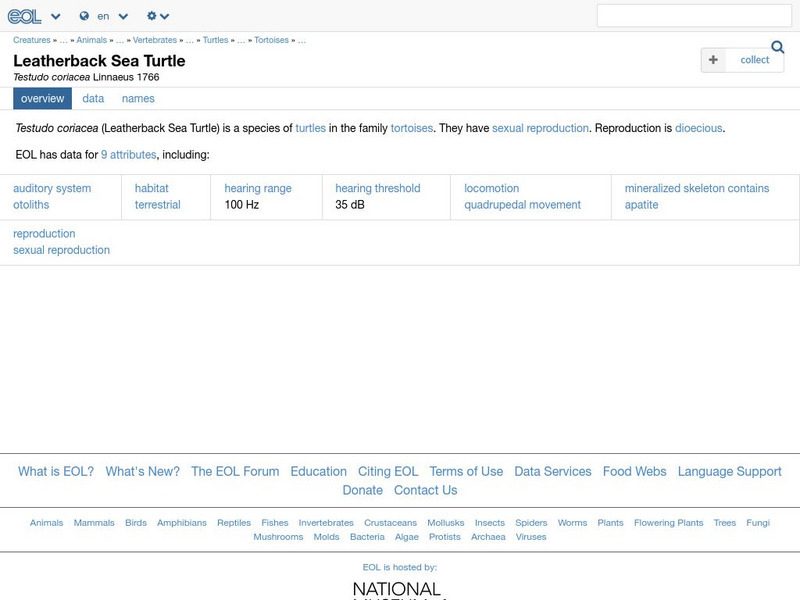Click the 'terrestrial' value link
The height and width of the screenshot is (600, 800).
pyautogui.click(x=158, y=205)
